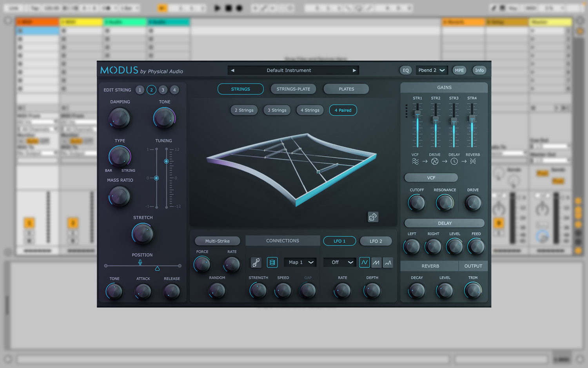This screenshot has width=588, height=368.
Task: Click the Stop button in Ableton transport
Action: point(229,8)
